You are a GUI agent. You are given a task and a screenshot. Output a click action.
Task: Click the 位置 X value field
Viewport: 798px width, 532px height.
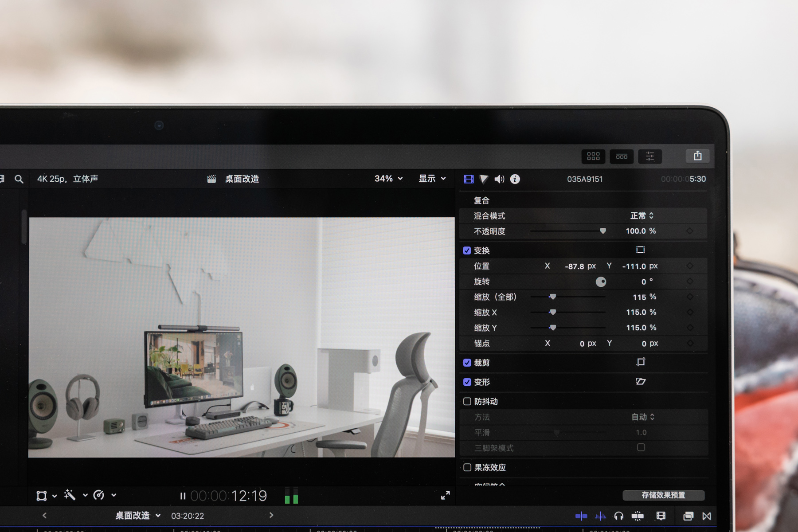pos(575,266)
